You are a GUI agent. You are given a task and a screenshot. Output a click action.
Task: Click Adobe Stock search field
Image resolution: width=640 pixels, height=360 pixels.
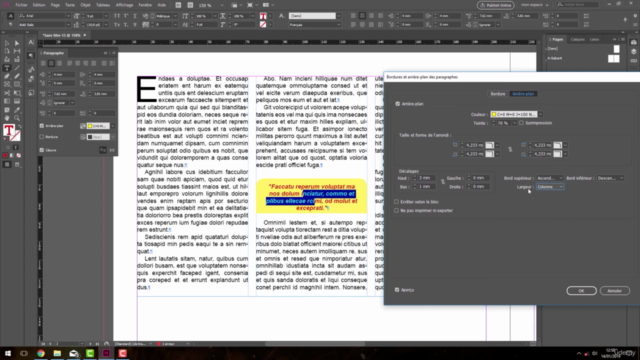click(578, 5)
